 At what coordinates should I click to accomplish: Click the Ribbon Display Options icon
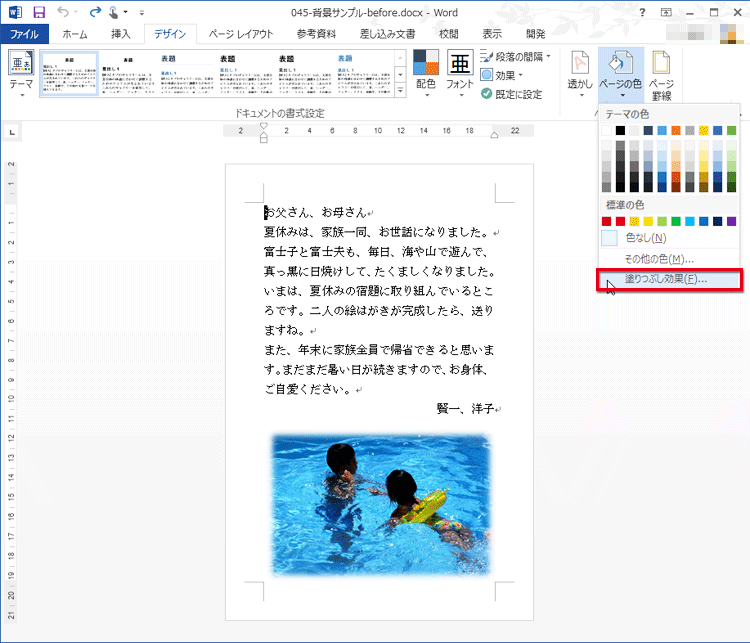(666, 12)
